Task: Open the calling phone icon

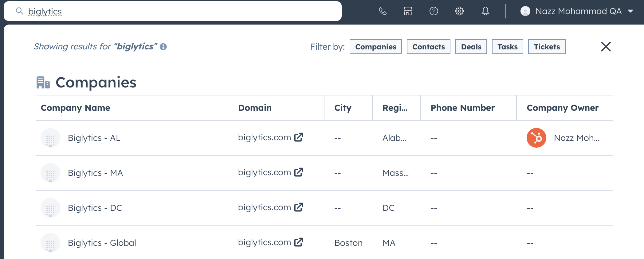Action: pyautogui.click(x=383, y=11)
